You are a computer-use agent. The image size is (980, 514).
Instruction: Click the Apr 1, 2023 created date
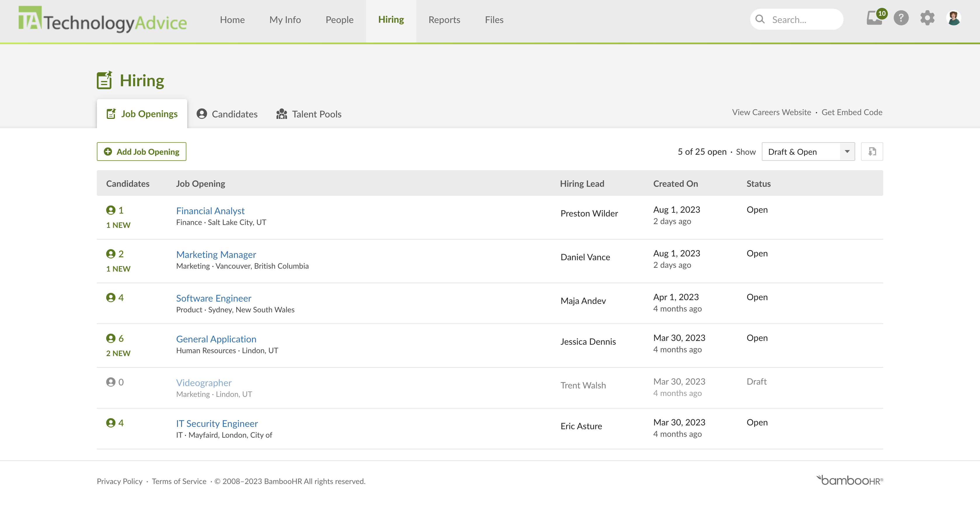676,297
